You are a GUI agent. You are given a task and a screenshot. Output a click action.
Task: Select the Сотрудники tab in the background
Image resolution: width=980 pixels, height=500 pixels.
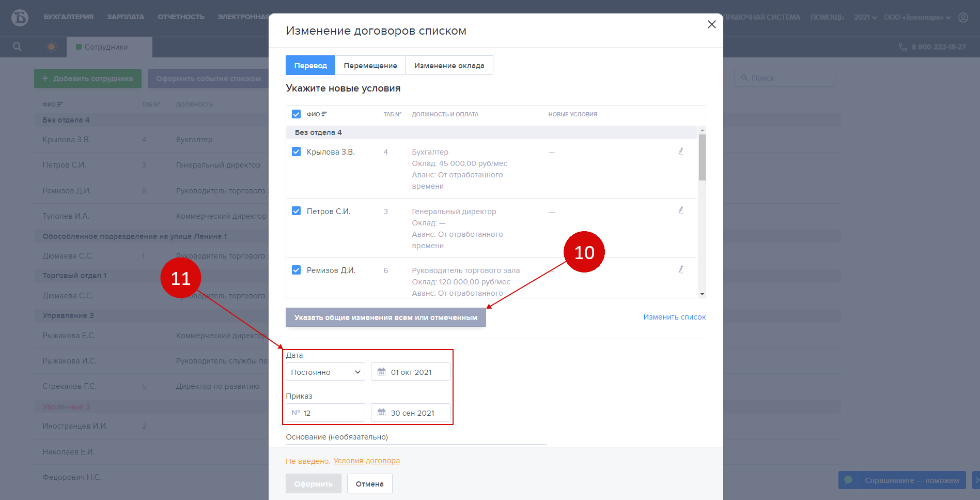point(110,47)
